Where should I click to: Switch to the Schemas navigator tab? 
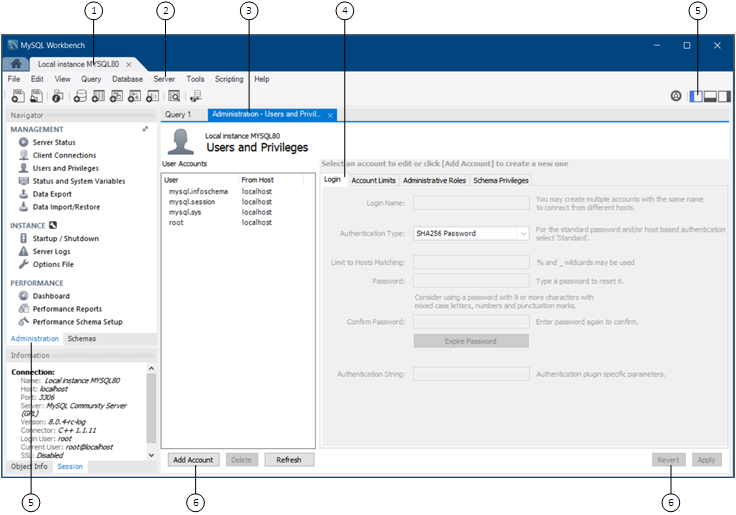pyautogui.click(x=82, y=339)
